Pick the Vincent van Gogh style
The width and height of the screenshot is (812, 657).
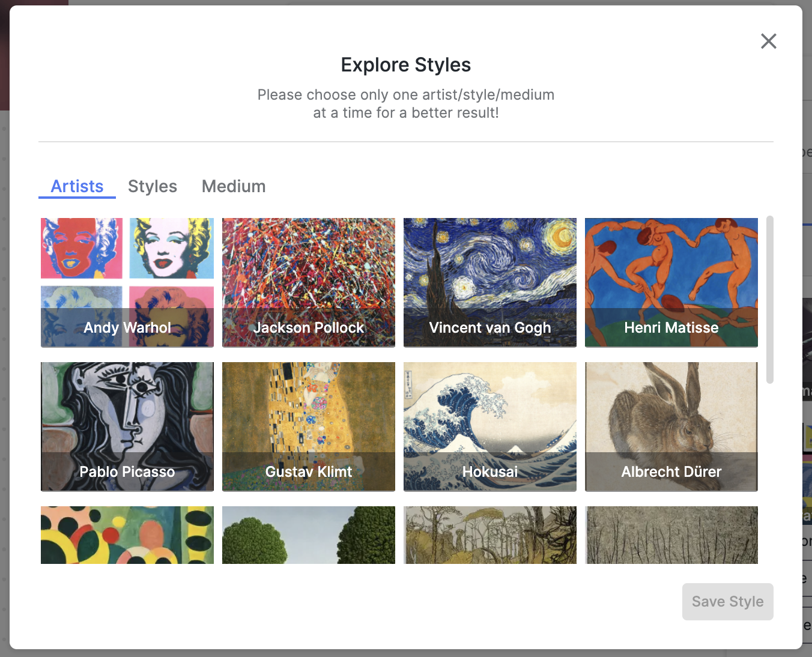point(490,282)
